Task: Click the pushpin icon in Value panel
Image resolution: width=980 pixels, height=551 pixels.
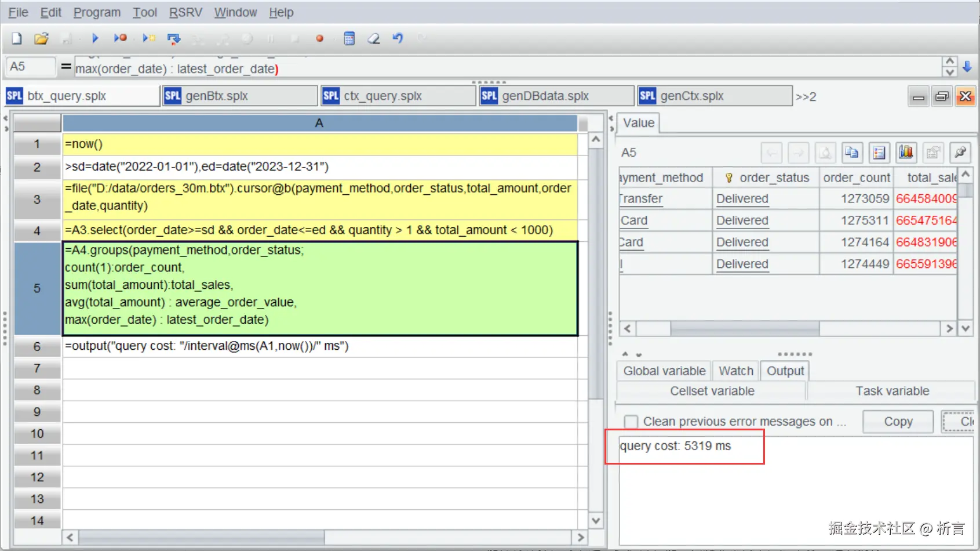Action: pos(960,153)
